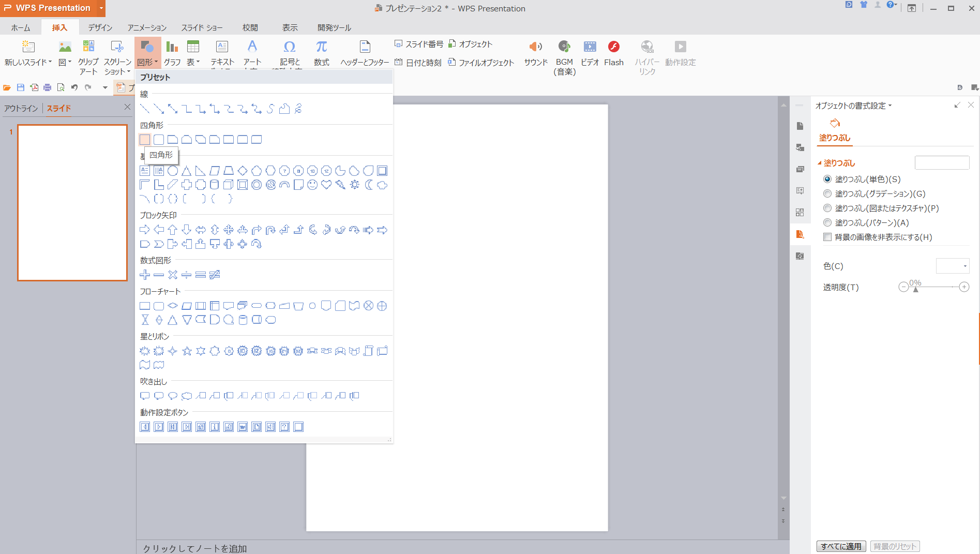Click to add notes text area
The height and width of the screenshot is (554, 980).
click(x=194, y=548)
